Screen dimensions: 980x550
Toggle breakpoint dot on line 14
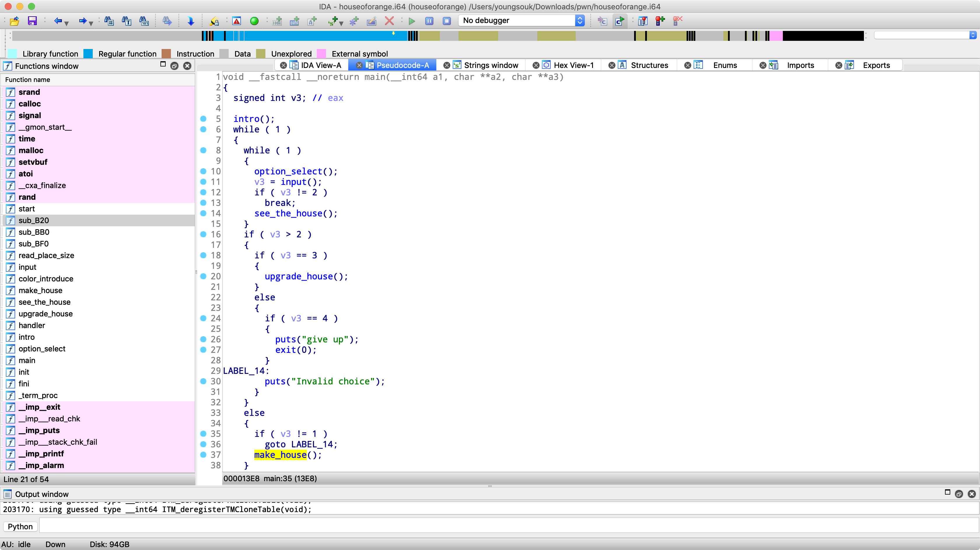204,213
